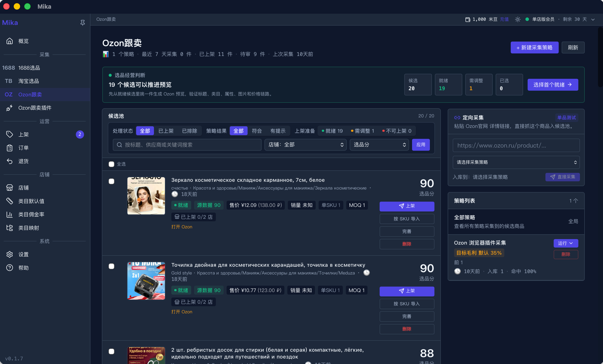The width and height of the screenshot is (603, 364).
Task: Click 按 SKU 导入 for Зеркало product
Action: click(x=407, y=219)
